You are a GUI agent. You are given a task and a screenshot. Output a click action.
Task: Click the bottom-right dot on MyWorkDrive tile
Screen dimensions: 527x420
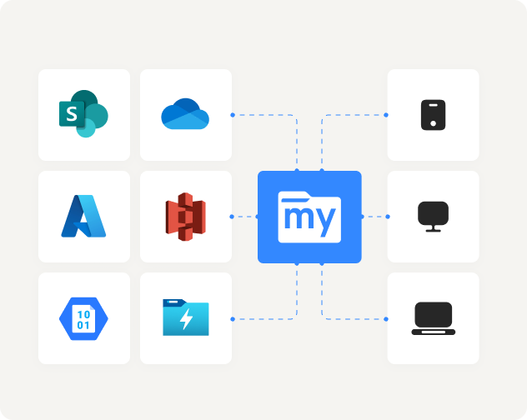click(322, 263)
